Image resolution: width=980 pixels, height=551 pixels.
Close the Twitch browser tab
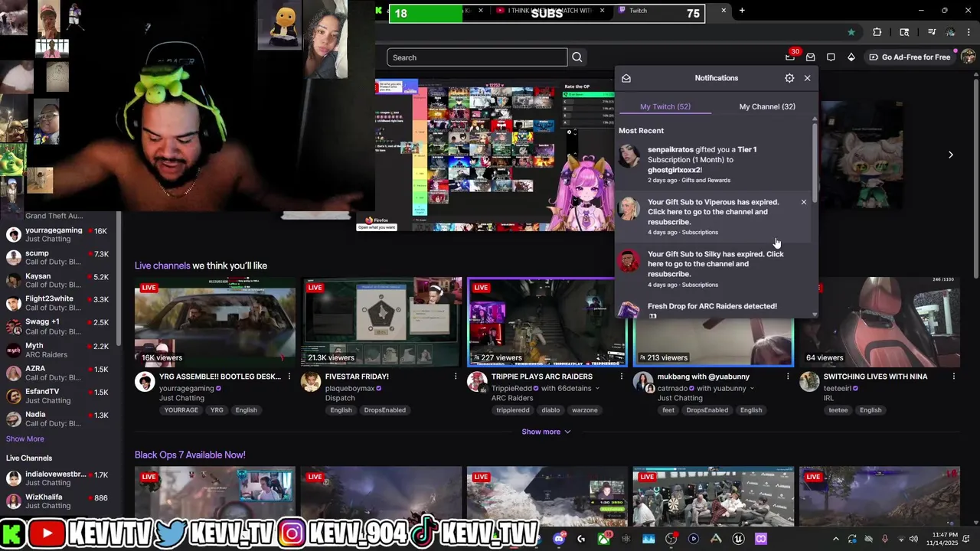[x=724, y=11]
